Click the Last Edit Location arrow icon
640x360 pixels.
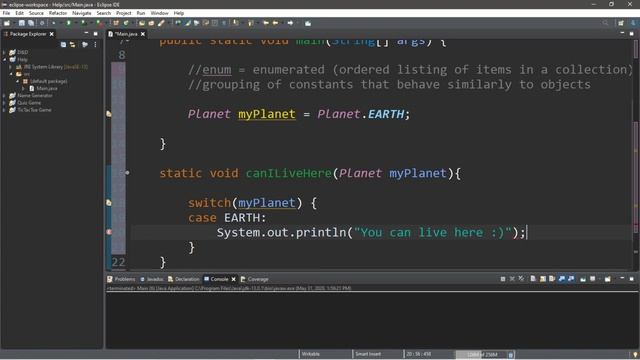(266, 23)
